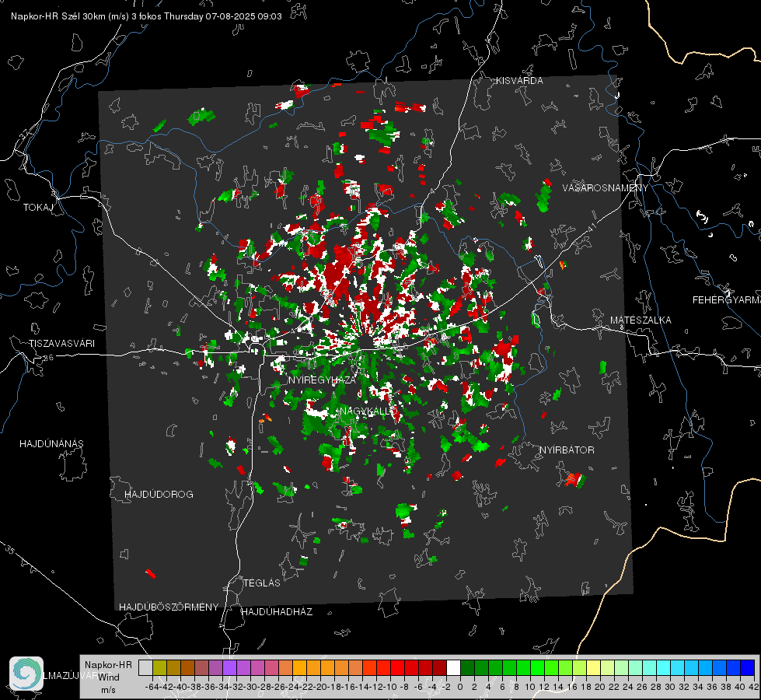This screenshot has width=761, height=700.
Task: Click the white swatch between -2 and 0
Action: pyautogui.click(x=453, y=668)
